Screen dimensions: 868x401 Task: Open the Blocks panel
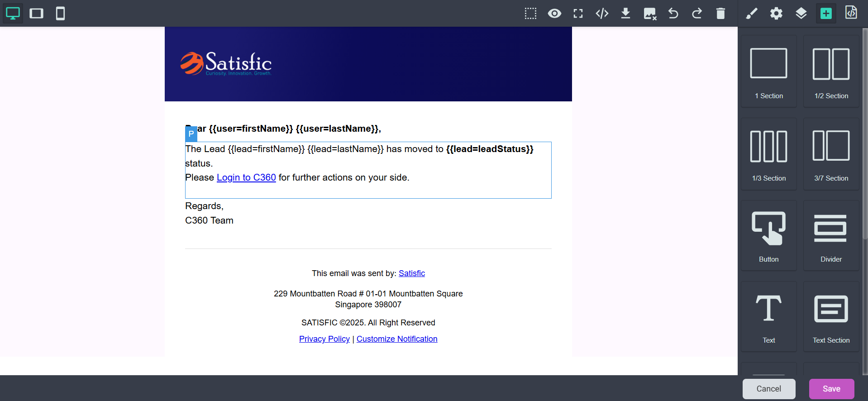826,14
